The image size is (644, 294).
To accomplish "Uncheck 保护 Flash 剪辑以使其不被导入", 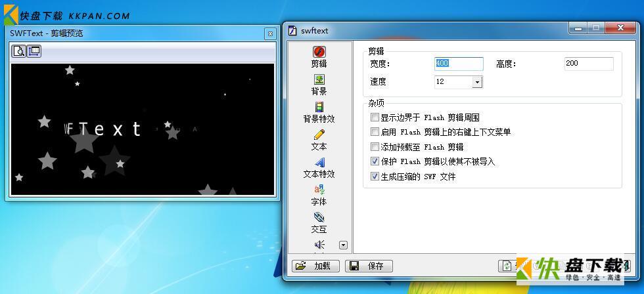I will (x=375, y=161).
